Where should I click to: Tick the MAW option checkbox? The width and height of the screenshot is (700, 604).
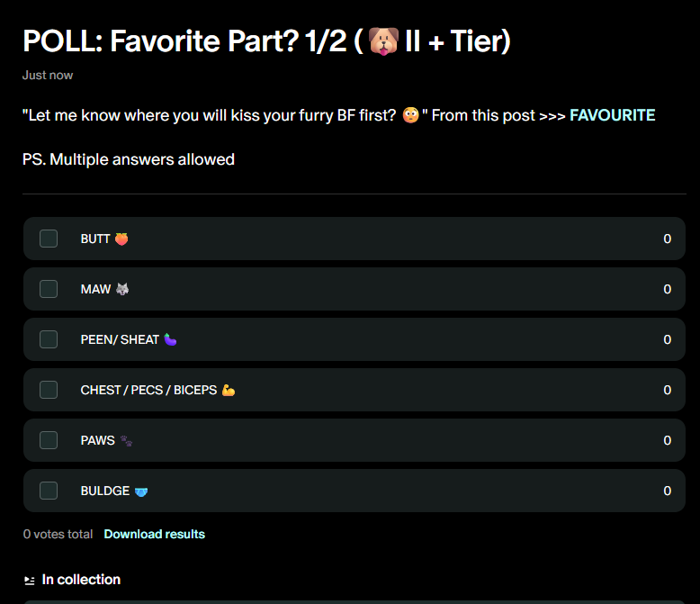coord(49,289)
